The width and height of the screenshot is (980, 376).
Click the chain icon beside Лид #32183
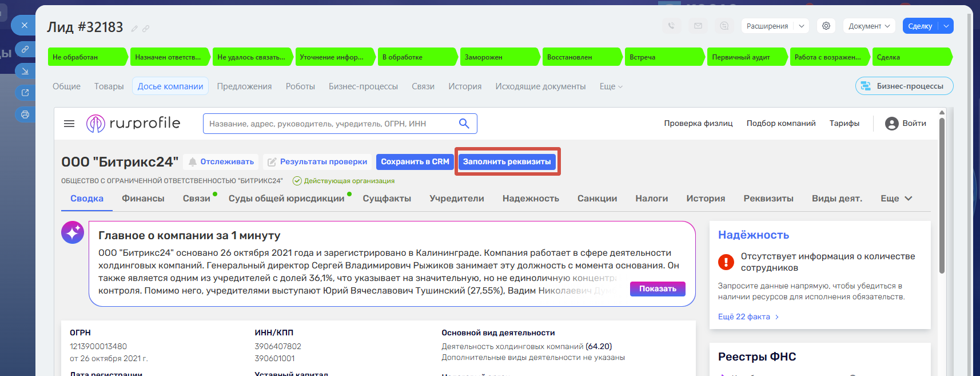[x=146, y=28]
